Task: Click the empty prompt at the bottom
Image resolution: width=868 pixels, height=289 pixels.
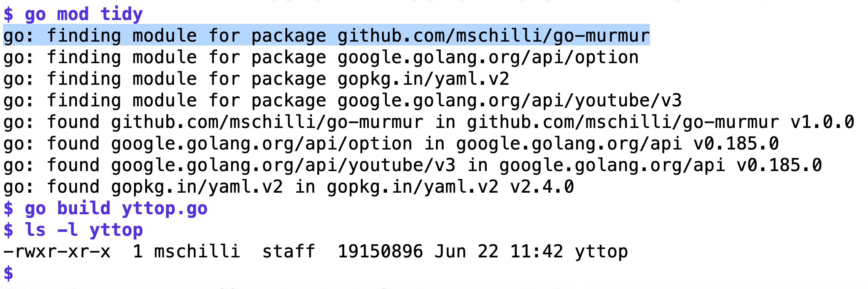Action: 8,273
